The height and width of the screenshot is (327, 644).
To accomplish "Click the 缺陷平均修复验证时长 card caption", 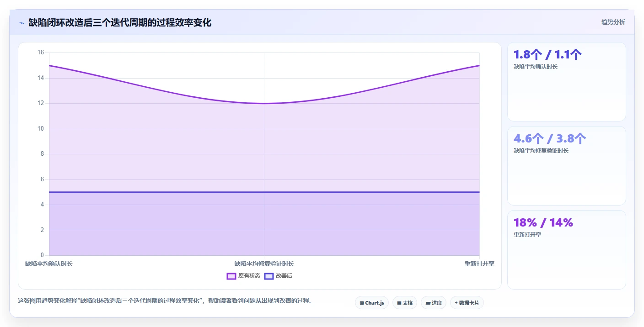I will pos(541,151).
